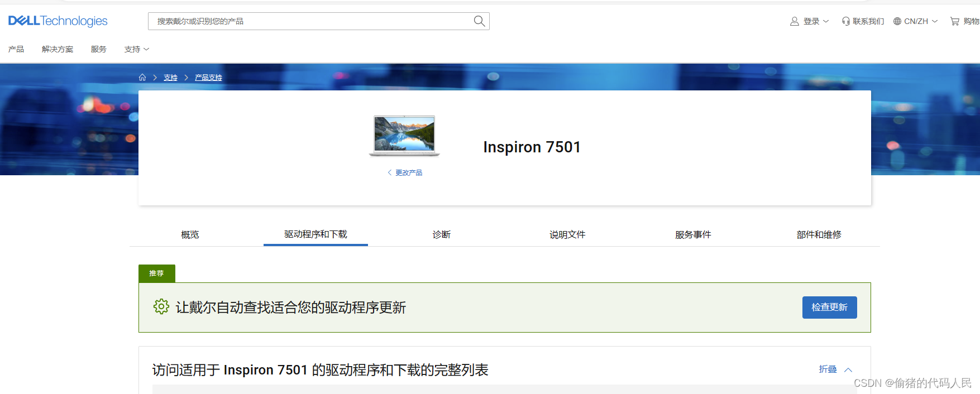Open the 服务事件 tab

tap(693, 234)
